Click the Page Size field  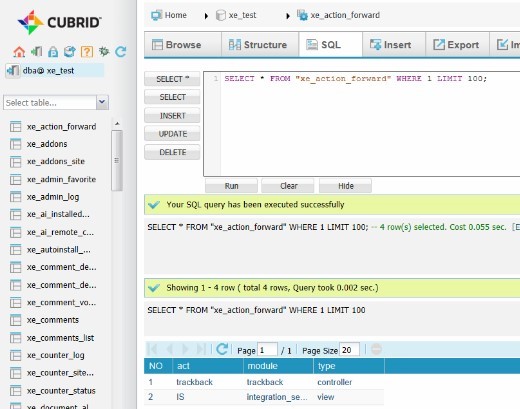pos(349,350)
